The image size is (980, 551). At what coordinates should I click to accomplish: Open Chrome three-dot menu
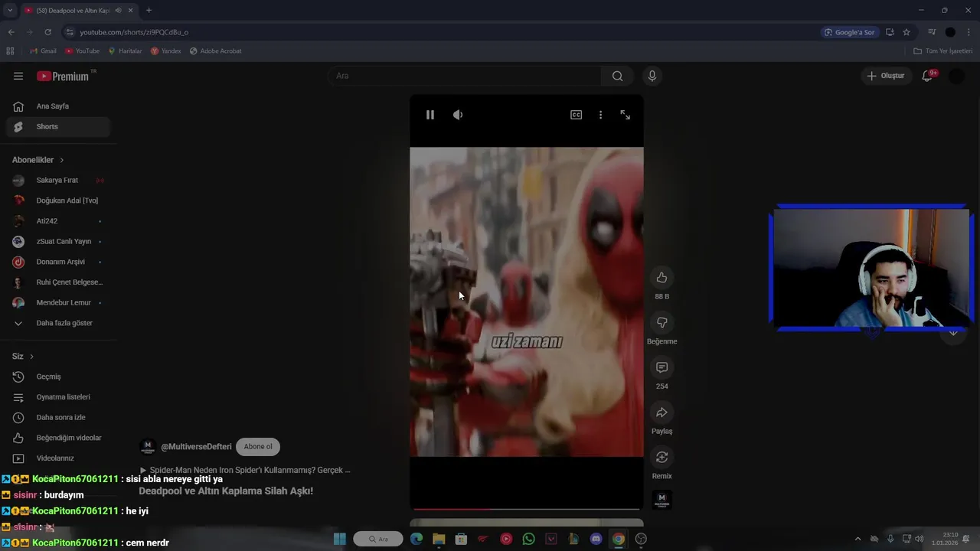coord(969,32)
